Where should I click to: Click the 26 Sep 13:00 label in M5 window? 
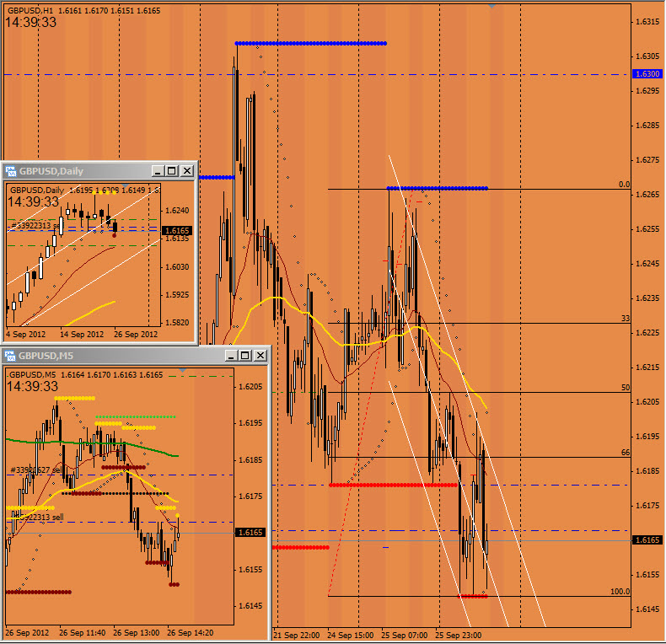(137, 632)
